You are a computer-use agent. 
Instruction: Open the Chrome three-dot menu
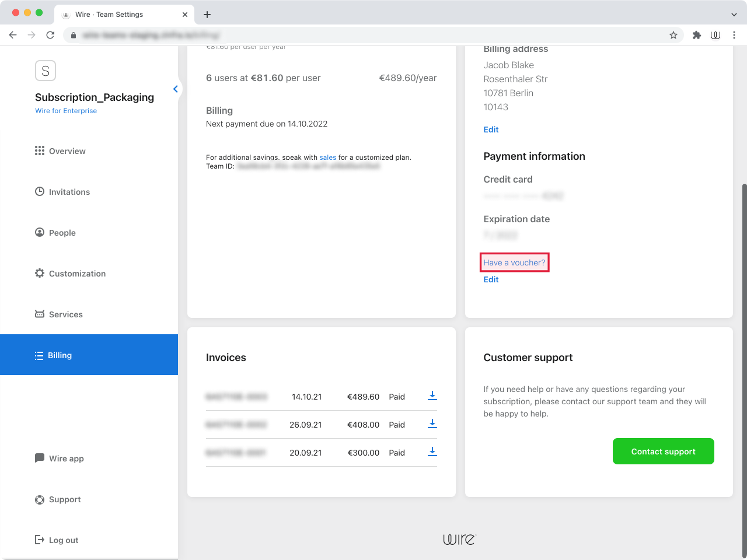tap(734, 35)
